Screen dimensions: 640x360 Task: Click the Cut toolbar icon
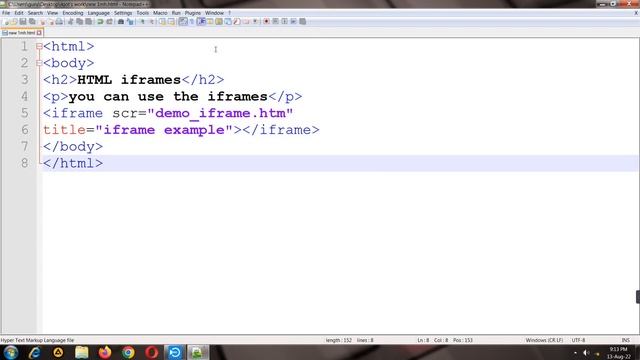(x=70, y=21)
